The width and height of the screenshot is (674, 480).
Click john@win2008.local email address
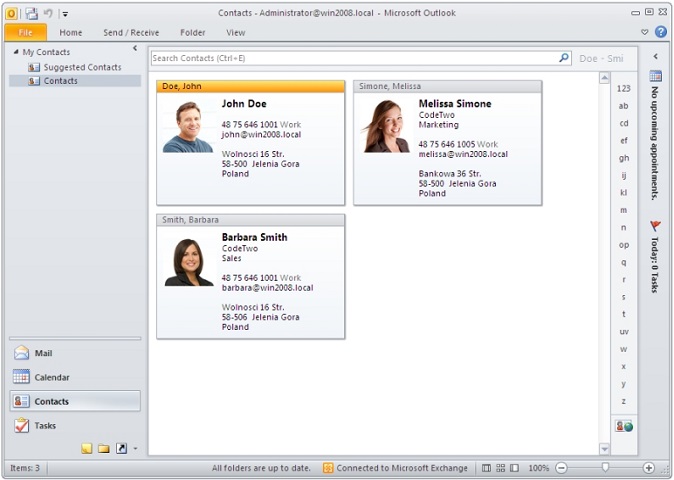(261, 135)
